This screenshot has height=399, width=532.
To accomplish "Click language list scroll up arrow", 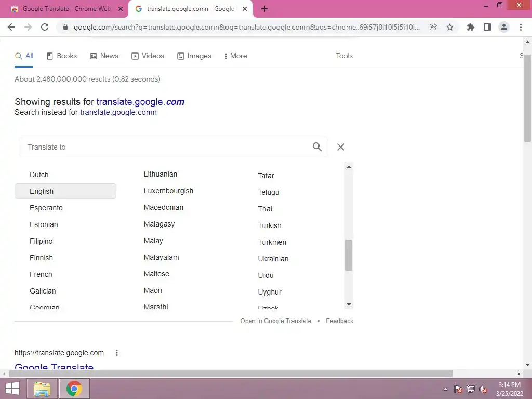I will pyautogui.click(x=349, y=167).
